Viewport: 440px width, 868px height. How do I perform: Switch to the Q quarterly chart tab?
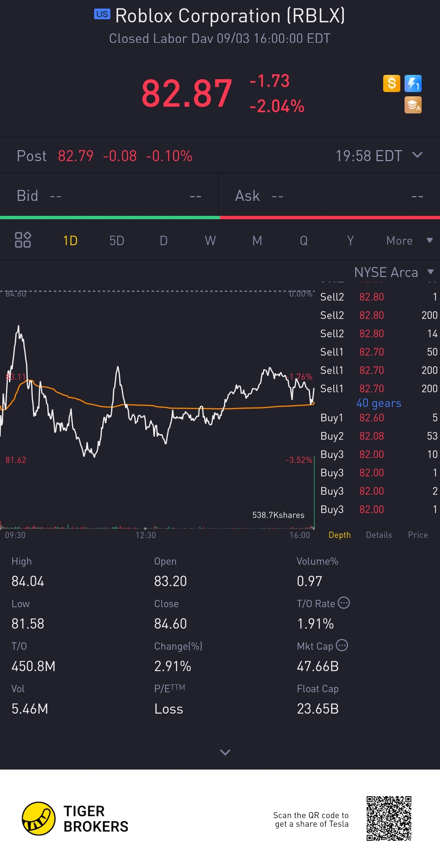coord(304,241)
